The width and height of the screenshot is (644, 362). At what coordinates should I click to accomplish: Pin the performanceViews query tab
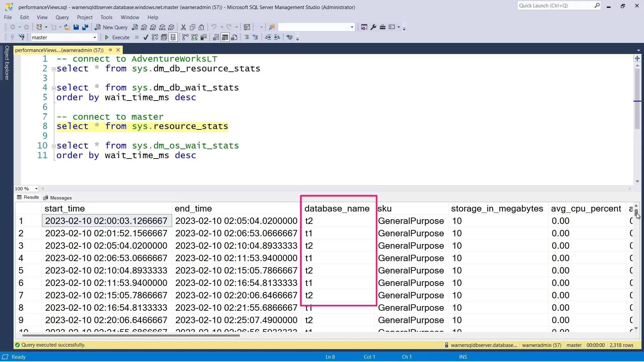coord(110,50)
